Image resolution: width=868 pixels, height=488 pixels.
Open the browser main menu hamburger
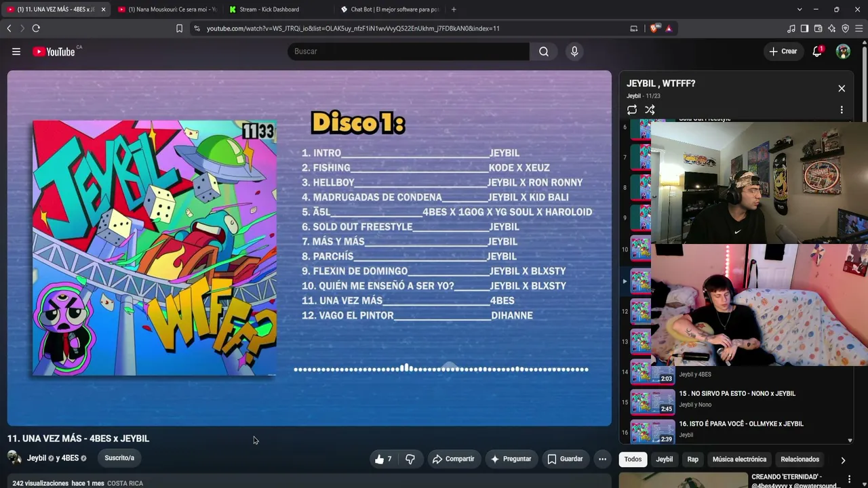859,28
